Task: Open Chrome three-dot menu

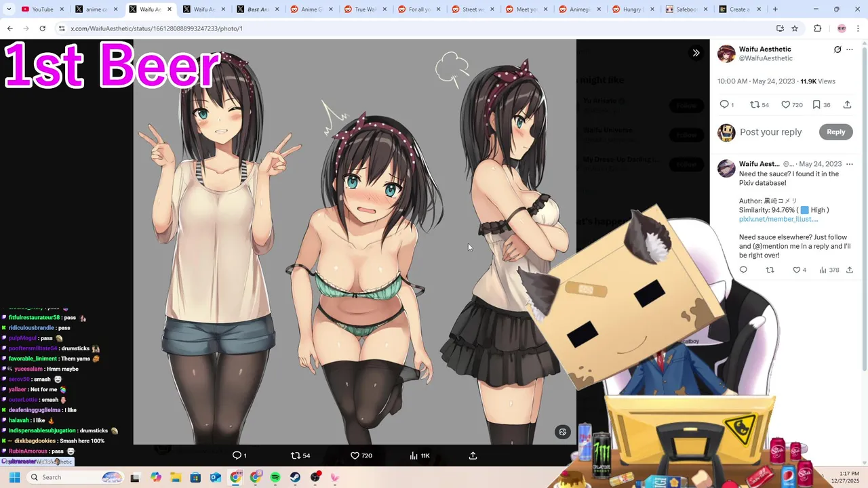Action: click(x=858, y=28)
